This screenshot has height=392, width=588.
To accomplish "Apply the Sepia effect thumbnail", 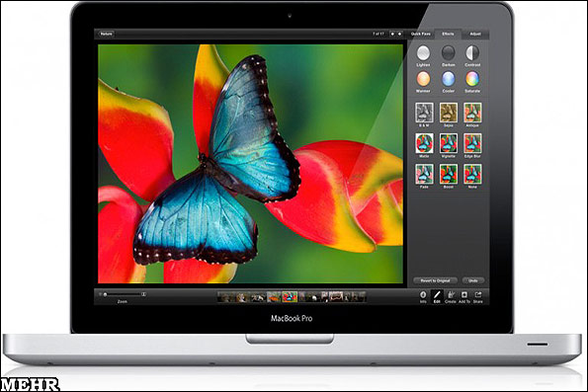I will coord(449,113).
